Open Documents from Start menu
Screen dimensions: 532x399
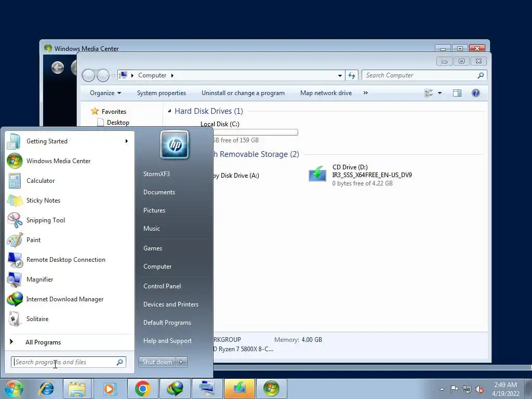159,192
